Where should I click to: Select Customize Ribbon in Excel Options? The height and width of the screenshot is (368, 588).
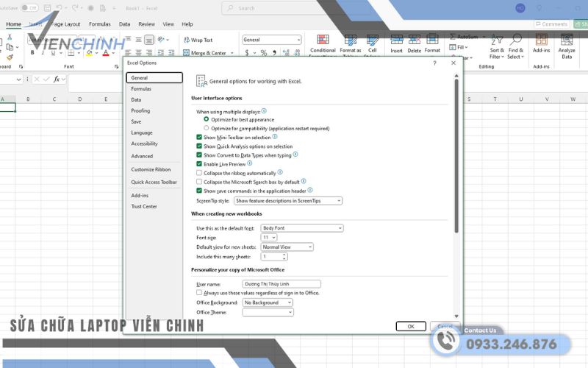click(154, 169)
